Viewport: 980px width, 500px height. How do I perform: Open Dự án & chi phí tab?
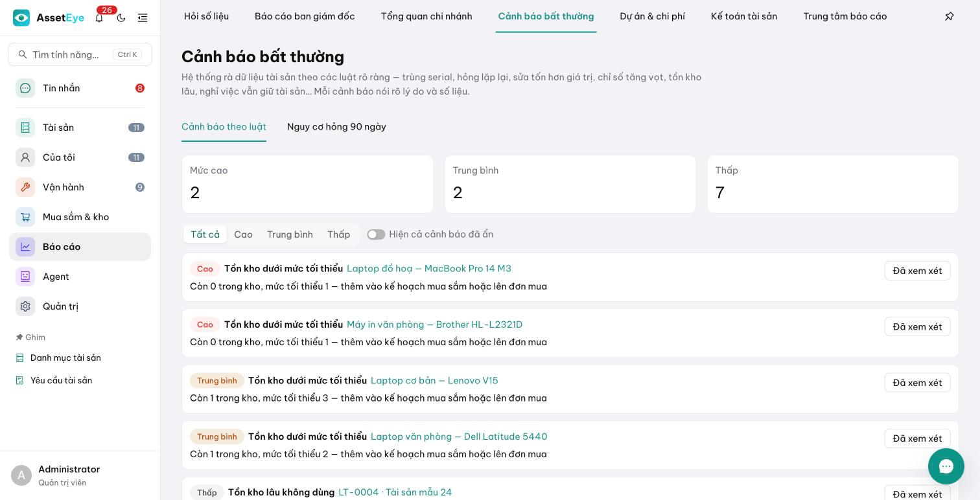[652, 16]
